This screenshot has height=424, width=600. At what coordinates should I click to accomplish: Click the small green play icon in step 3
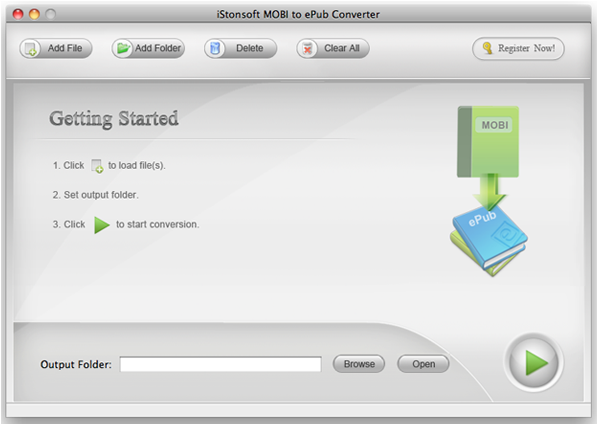click(101, 225)
